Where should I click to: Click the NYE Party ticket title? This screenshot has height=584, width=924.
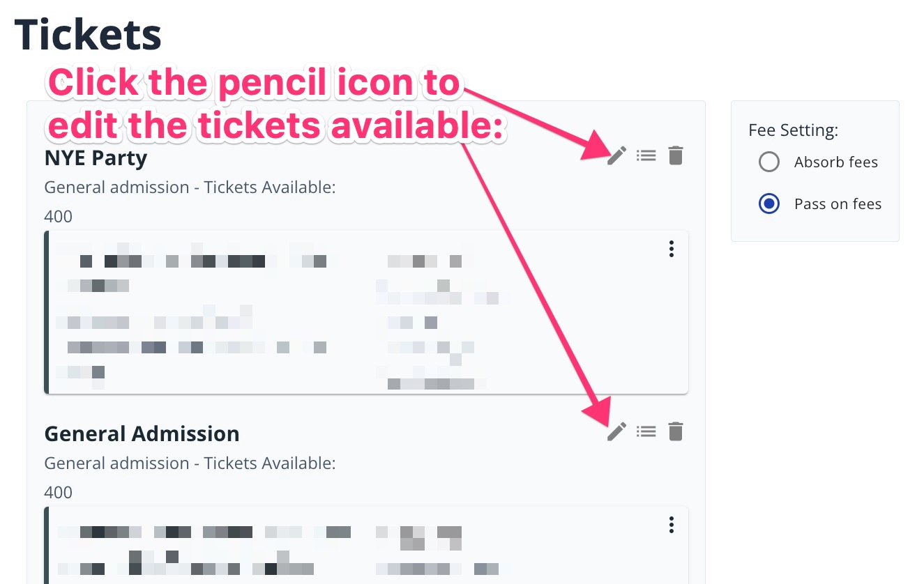tap(96, 158)
